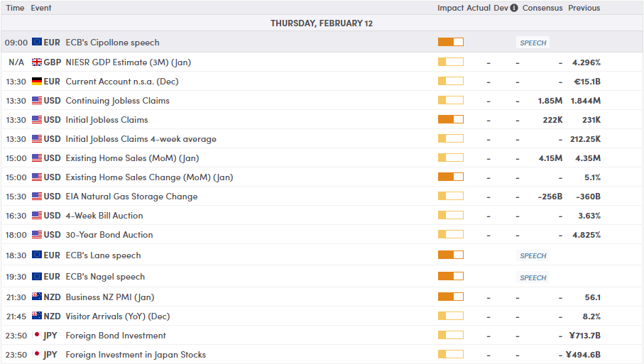Viewport: 644px width, 364px height.
Task: Click the EU flag beside Cipollone speech
Action: tap(37, 42)
